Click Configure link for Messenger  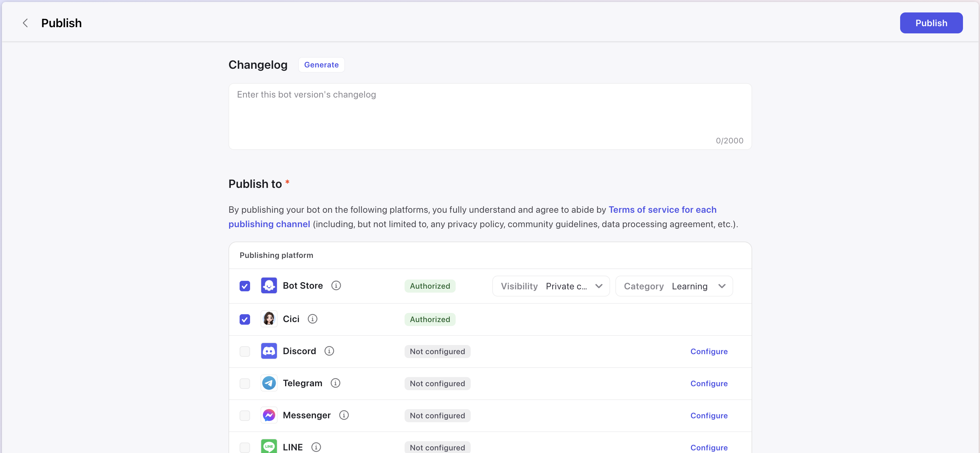pos(709,415)
